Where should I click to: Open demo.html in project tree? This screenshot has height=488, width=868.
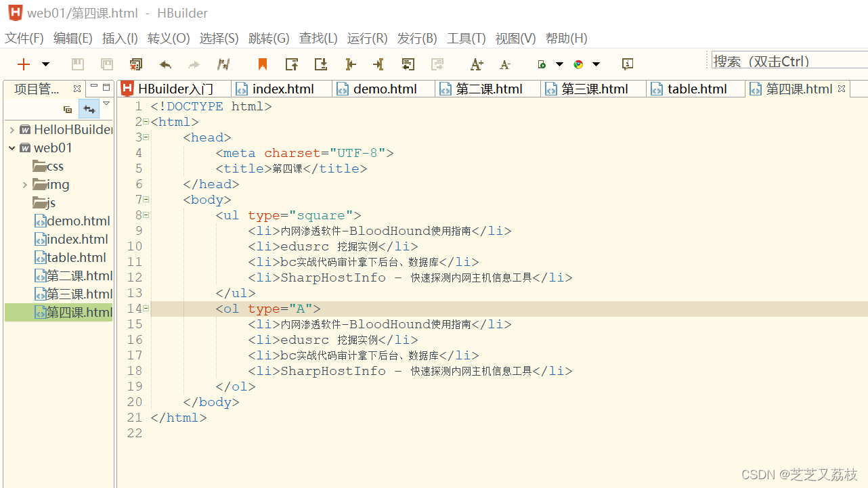click(x=72, y=221)
